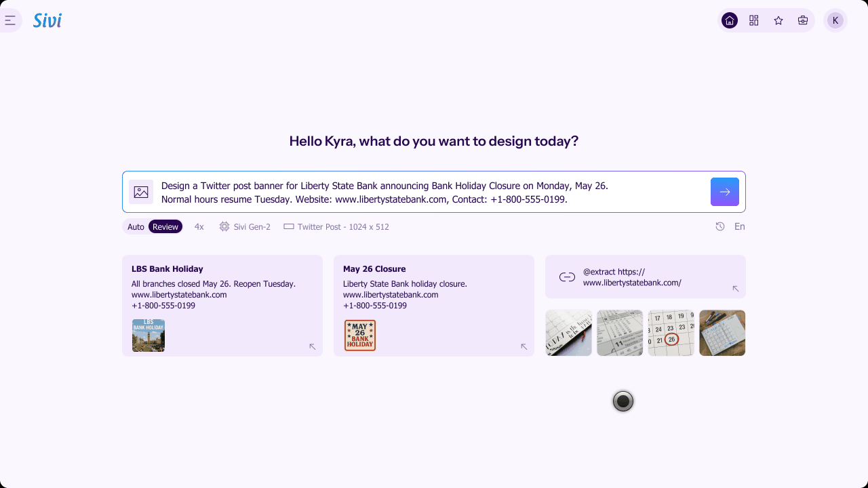Screen dimensions: 868x488
Task: Use the arrow on the extract card
Action: pos(736,289)
